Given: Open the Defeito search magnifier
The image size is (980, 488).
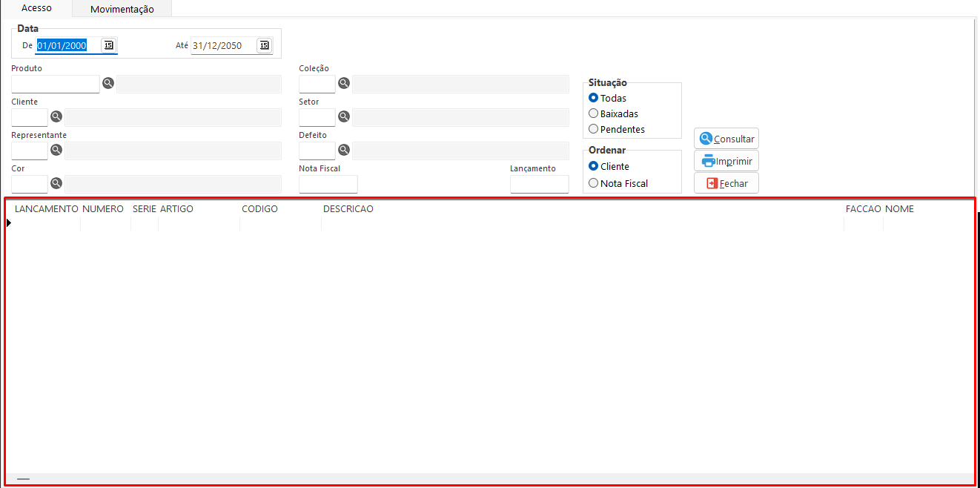Looking at the screenshot, I should [x=344, y=150].
